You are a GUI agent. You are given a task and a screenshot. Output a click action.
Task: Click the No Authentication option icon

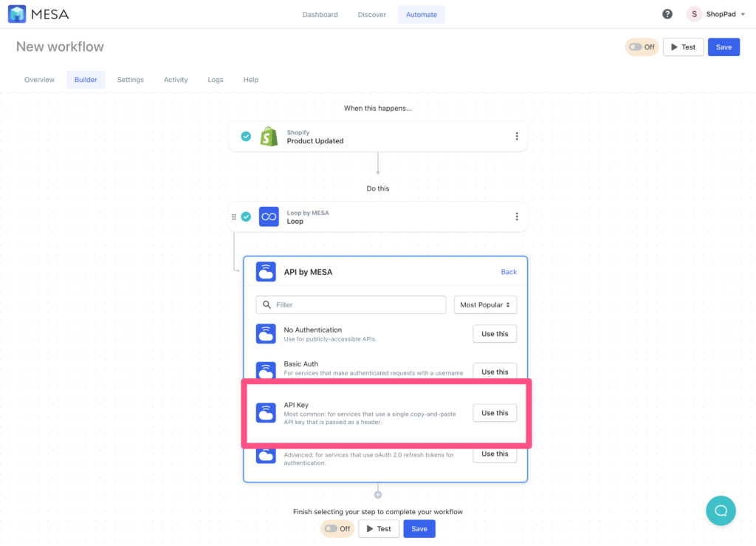click(266, 334)
